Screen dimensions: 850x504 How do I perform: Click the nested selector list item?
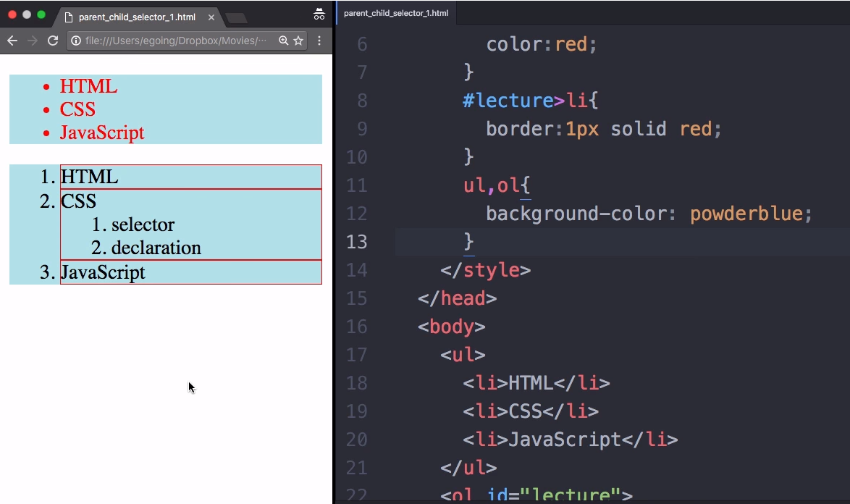(143, 224)
